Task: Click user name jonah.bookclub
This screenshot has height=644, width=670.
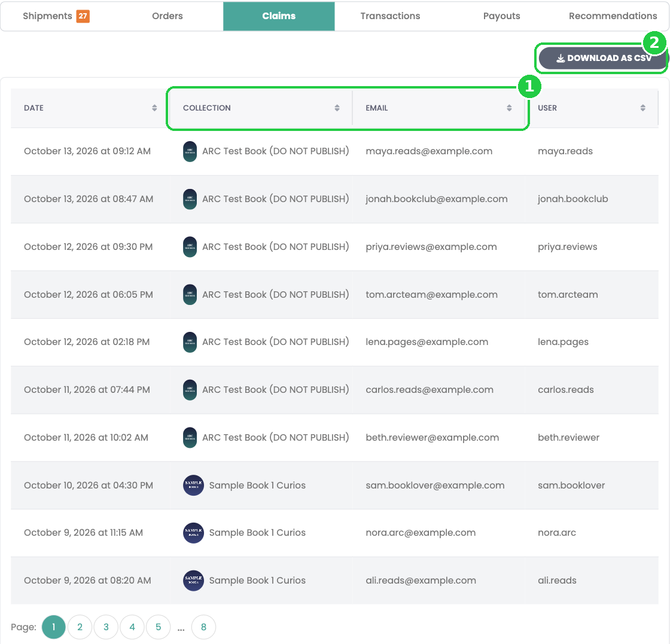Action: coord(573,199)
